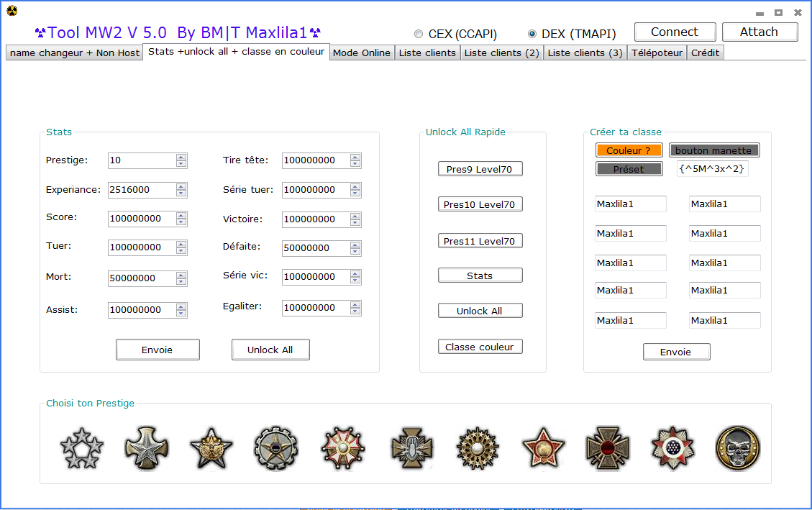
Task: Open the name changeur + Non Host tab
Action: click(x=75, y=53)
